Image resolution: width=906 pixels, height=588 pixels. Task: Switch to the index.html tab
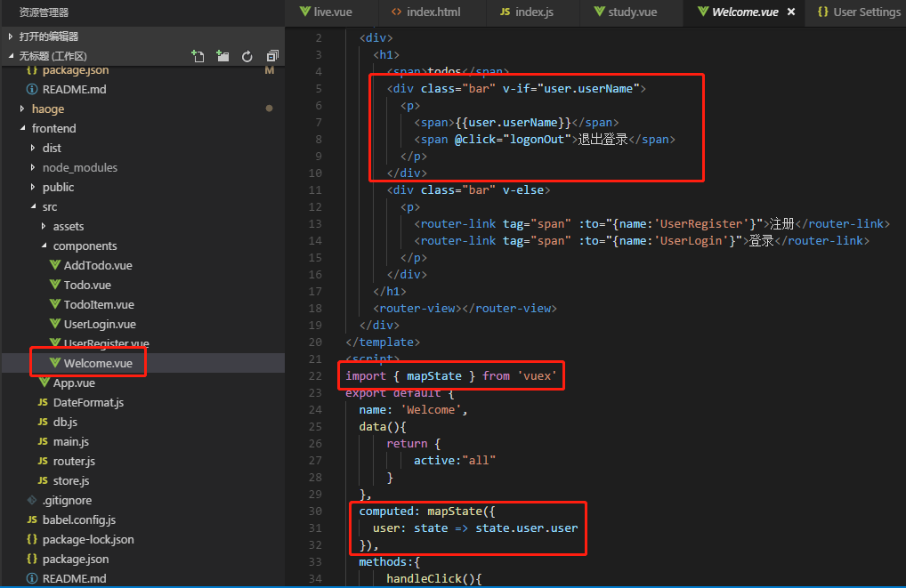click(x=428, y=12)
